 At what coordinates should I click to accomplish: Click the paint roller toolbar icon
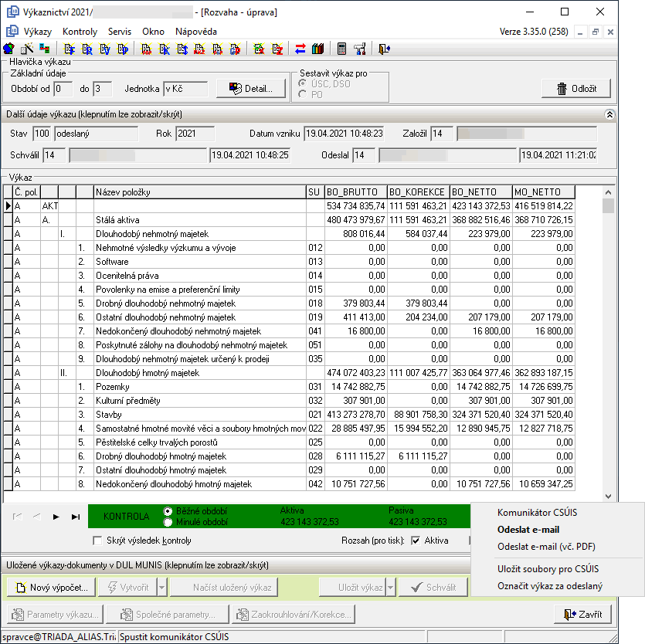pyautogui.click(x=359, y=49)
